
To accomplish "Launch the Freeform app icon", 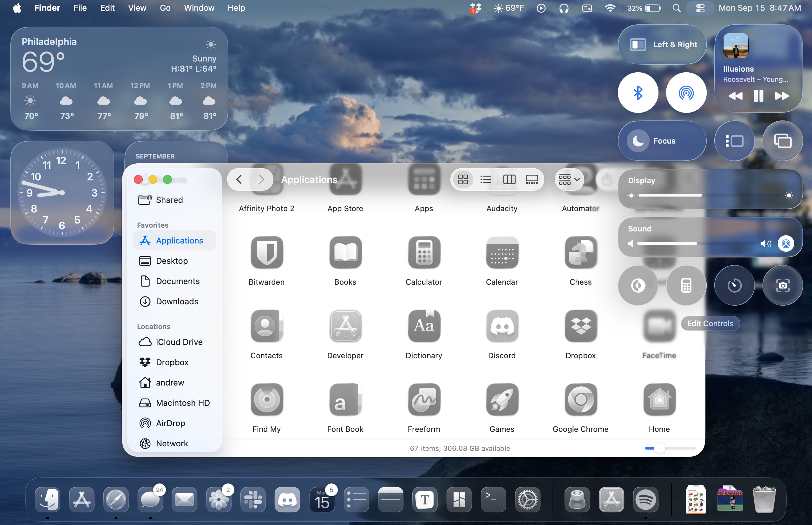I will coord(423,399).
